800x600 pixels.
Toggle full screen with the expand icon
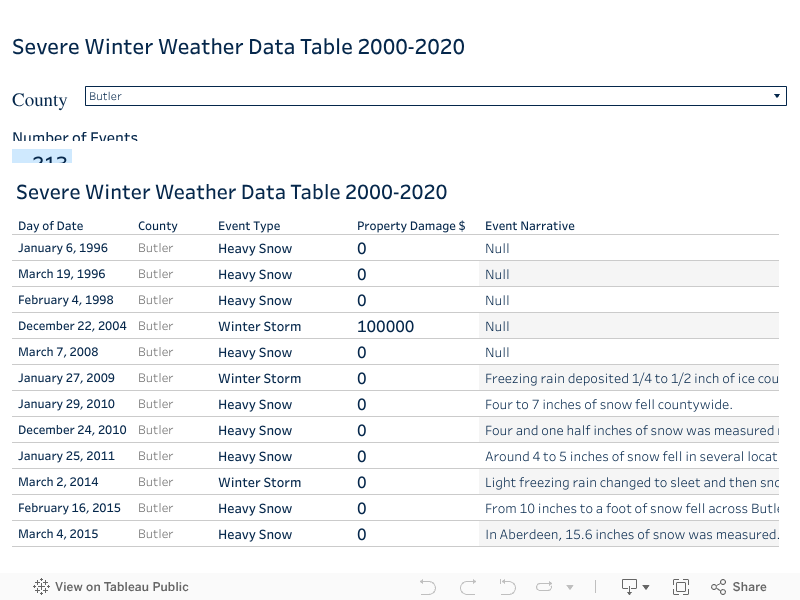pyautogui.click(x=681, y=586)
